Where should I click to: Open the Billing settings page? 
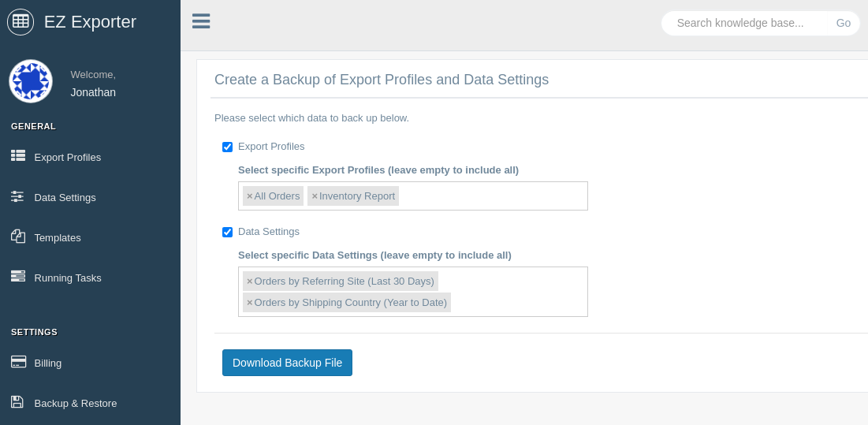(47, 363)
